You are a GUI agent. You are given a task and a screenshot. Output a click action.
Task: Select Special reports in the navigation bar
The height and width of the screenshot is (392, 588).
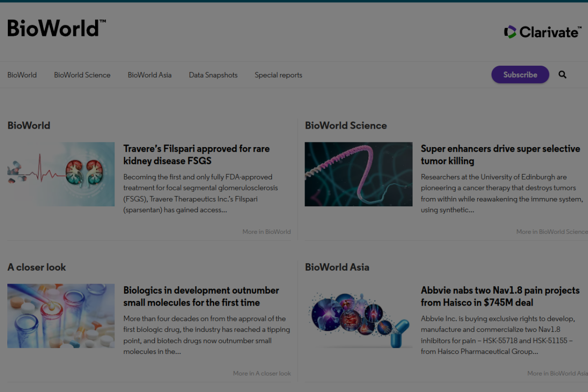pyautogui.click(x=278, y=75)
